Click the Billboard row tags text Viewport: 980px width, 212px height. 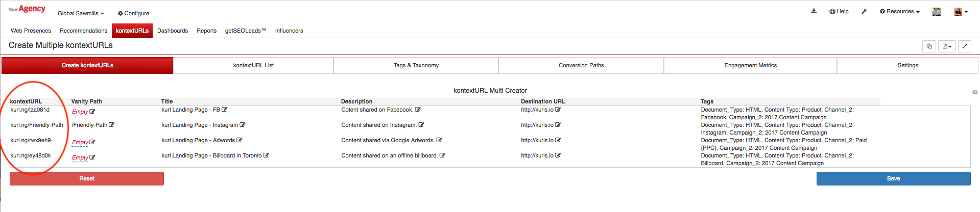click(777, 160)
